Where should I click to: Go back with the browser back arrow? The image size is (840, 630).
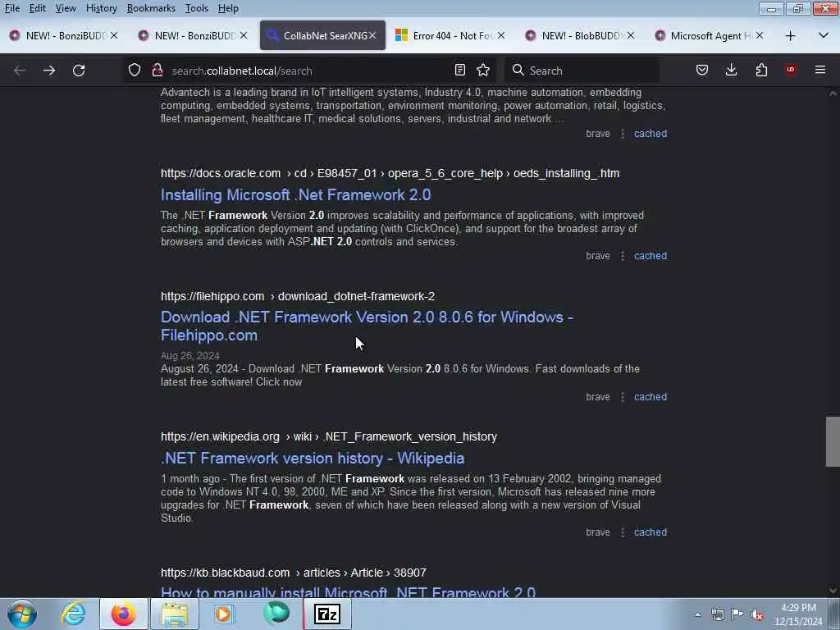(x=20, y=71)
